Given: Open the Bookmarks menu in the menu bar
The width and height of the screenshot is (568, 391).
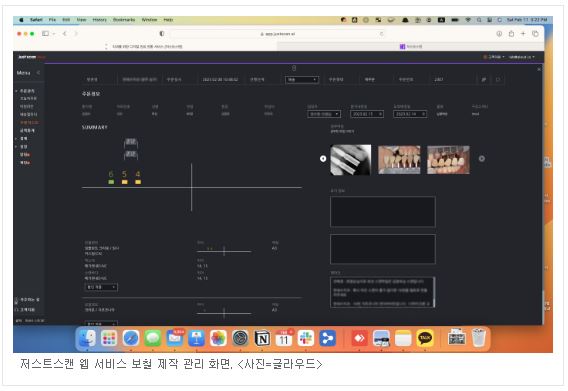Looking at the screenshot, I should (x=124, y=20).
